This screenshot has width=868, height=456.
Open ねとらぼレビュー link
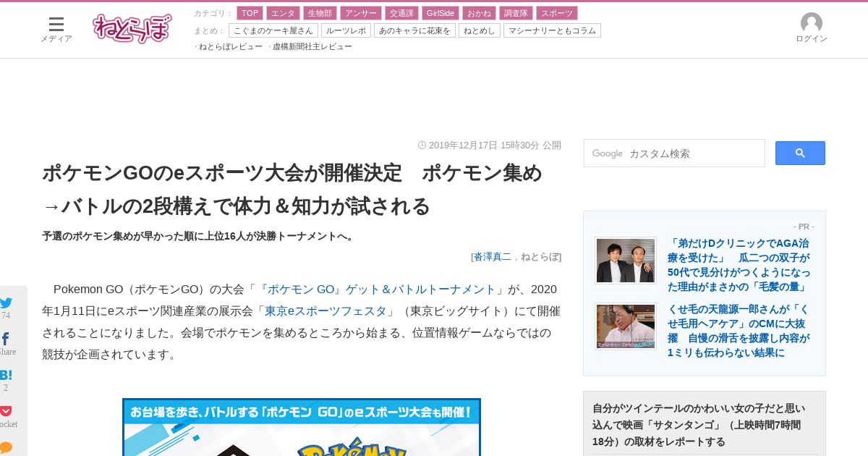pos(231,46)
